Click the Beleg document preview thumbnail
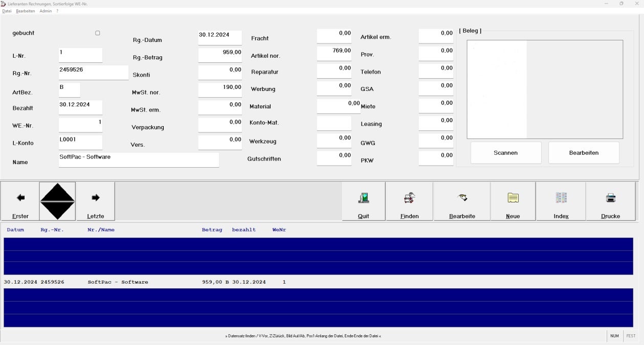The height and width of the screenshot is (345, 644). tap(545, 89)
